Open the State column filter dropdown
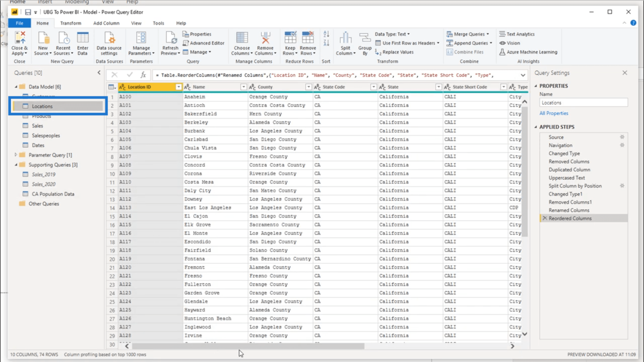The height and width of the screenshot is (362, 644). 438,87
